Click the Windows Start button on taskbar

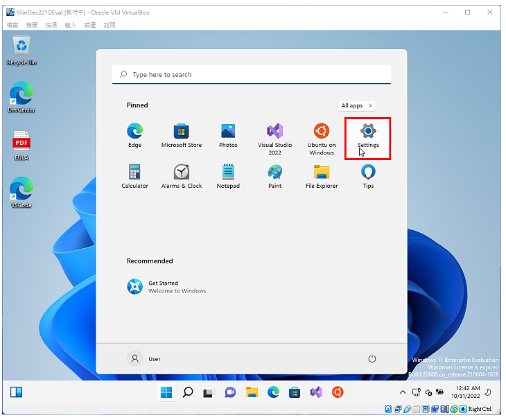point(166,392)
